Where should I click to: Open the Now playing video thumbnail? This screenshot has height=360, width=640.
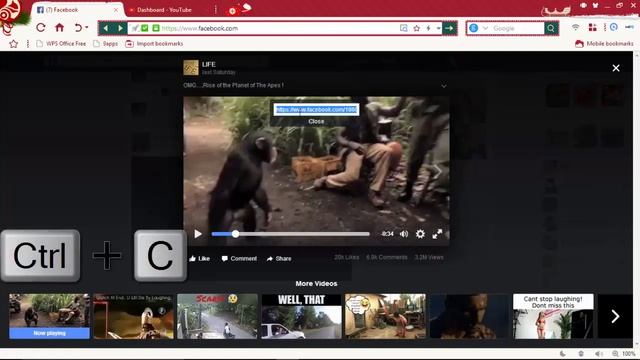click(x=49, y=316)
